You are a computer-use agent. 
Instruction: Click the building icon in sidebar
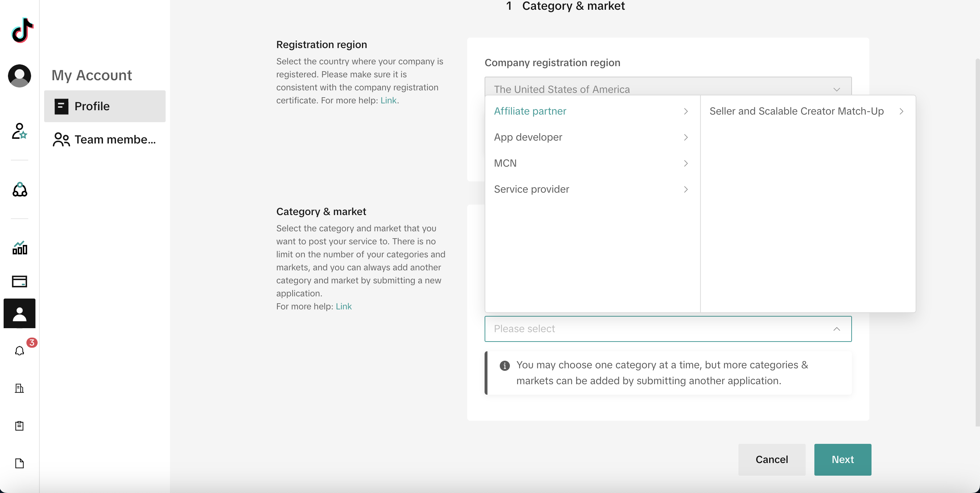[x=20, y=388]
